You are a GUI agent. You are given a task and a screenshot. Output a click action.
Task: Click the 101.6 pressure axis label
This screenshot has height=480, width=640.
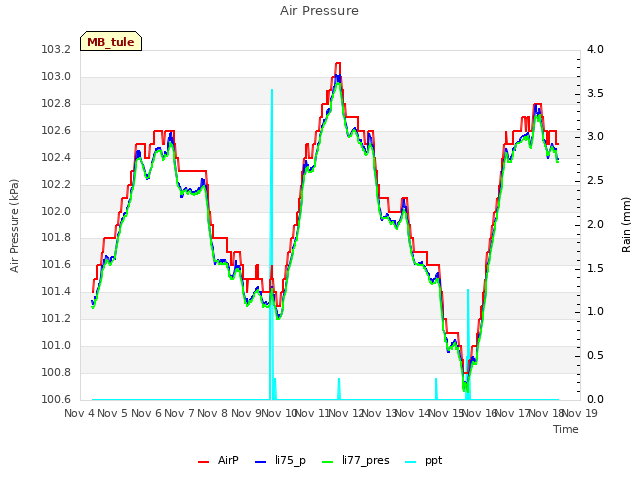pos(56,264)
